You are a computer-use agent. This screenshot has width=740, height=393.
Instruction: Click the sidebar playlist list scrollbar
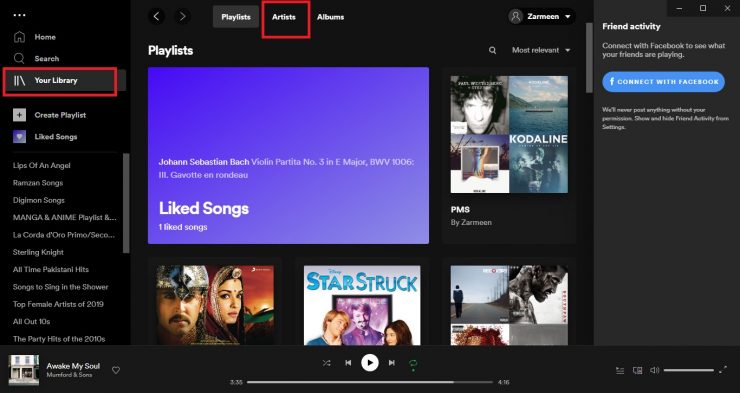click(x=126, y=203)
